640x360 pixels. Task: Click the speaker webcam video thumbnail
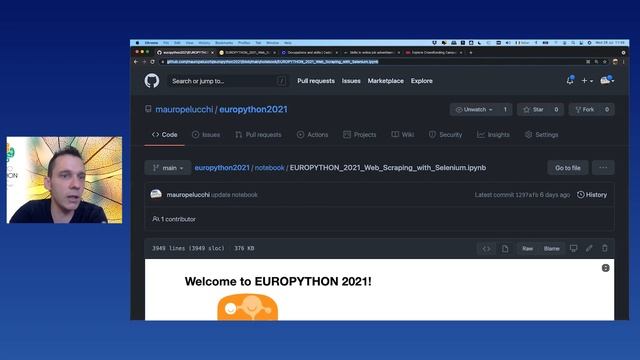pyautogui.click(x=64, y=180)
